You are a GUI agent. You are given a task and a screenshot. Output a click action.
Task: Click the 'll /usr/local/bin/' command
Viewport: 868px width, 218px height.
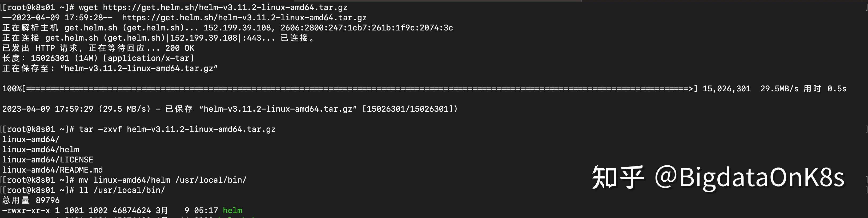tap(122, 190)
